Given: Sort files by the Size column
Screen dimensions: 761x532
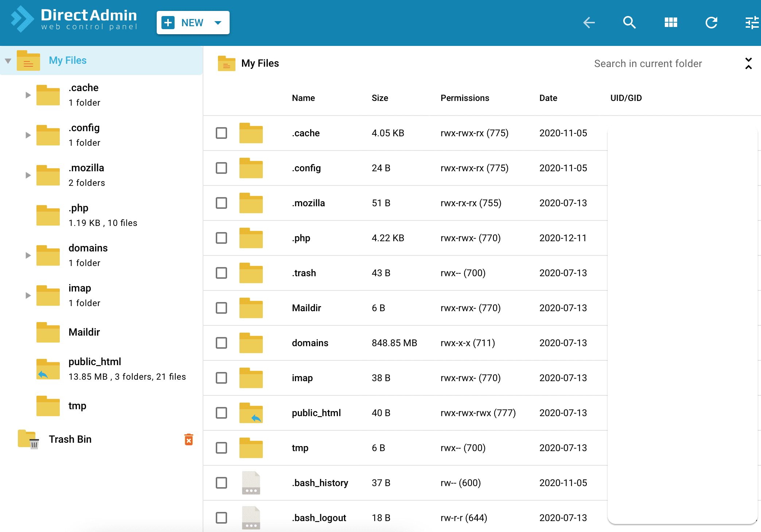Looking at the screenshot, I should click(x=380, y=98).
